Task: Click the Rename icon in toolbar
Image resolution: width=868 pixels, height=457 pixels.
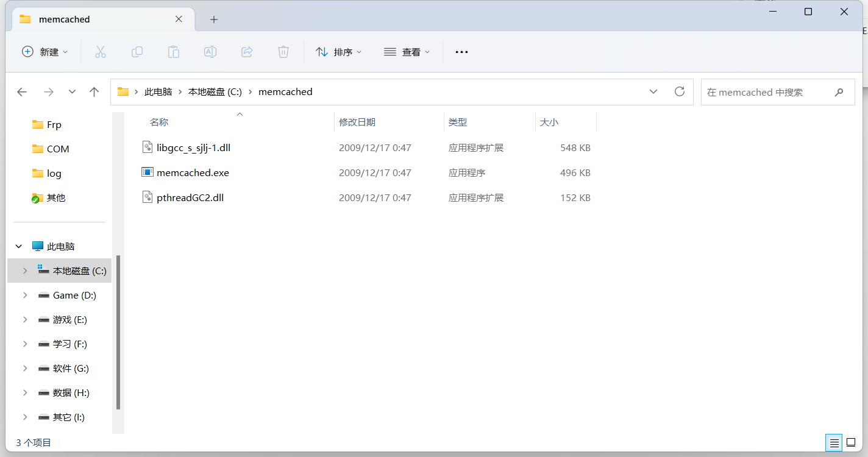Action: (x=210, y=52)
